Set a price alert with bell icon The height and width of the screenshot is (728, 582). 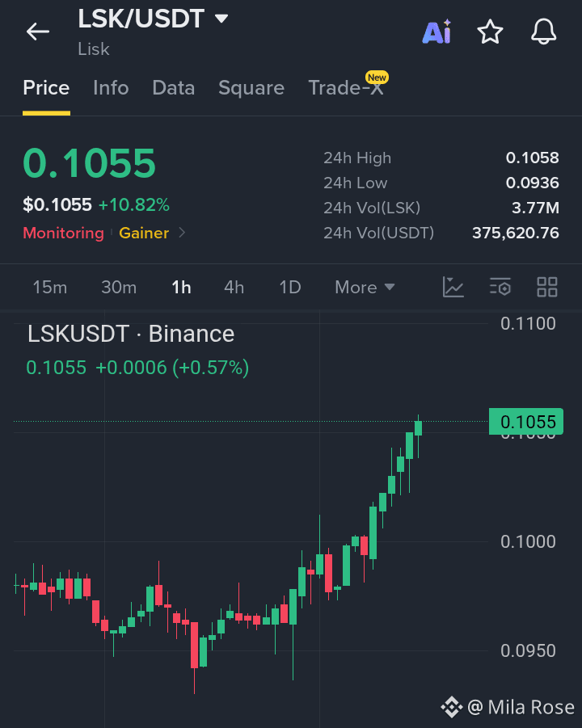(x=543, y=32)
